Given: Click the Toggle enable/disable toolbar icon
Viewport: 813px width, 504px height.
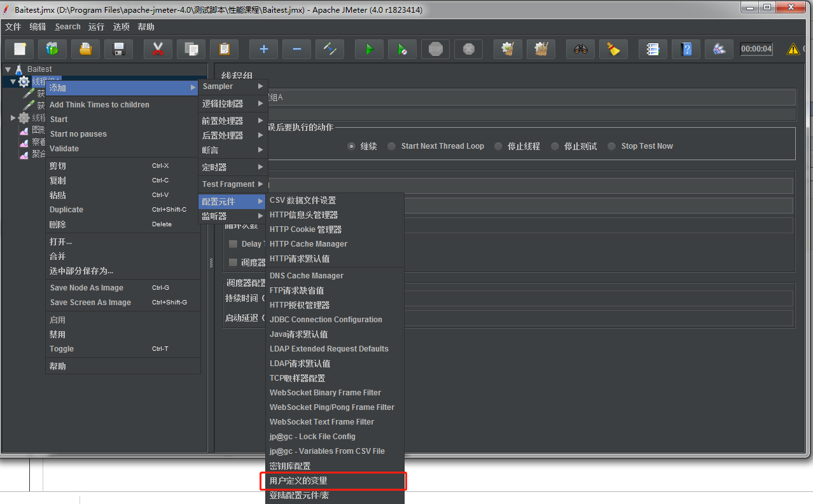Looking at the screenshot, I should (330, 49).
